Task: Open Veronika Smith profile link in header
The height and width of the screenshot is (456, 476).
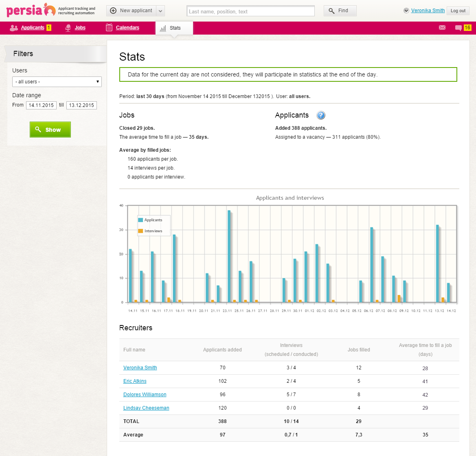Action: pyautogui.click(x=428, y=11)
